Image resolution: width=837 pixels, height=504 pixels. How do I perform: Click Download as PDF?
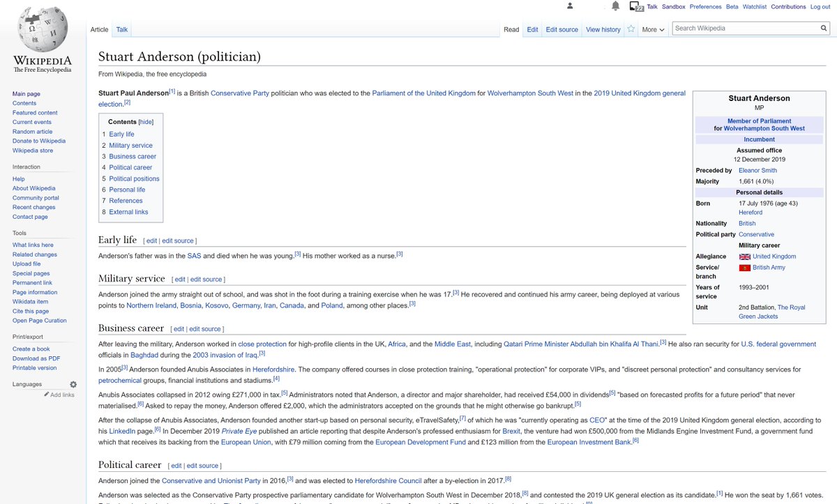click(36, 358)
